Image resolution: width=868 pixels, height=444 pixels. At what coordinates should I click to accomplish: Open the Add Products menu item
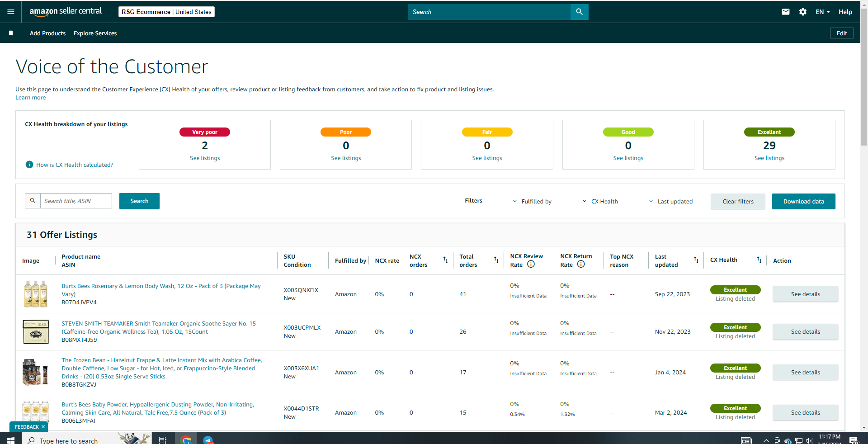(47, 33)
